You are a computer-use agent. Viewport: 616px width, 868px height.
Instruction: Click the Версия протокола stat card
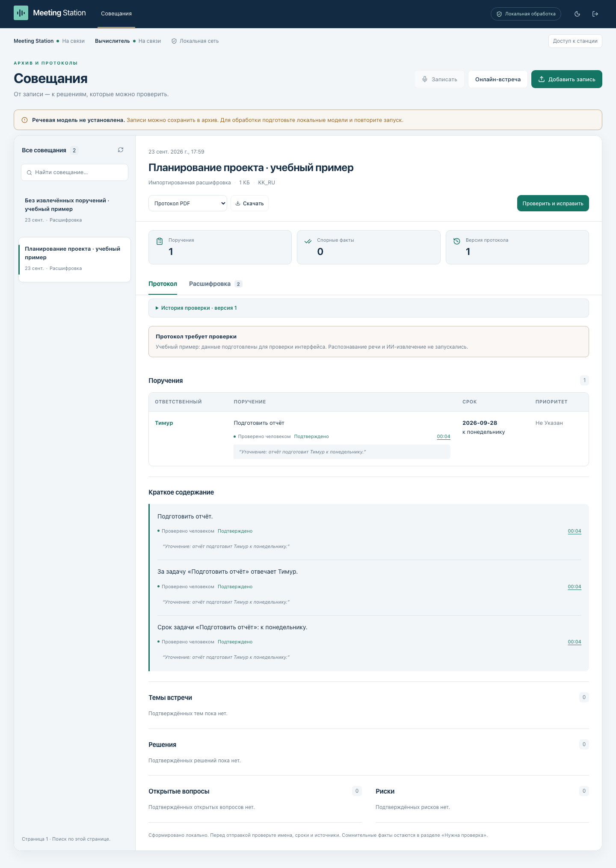517,247
